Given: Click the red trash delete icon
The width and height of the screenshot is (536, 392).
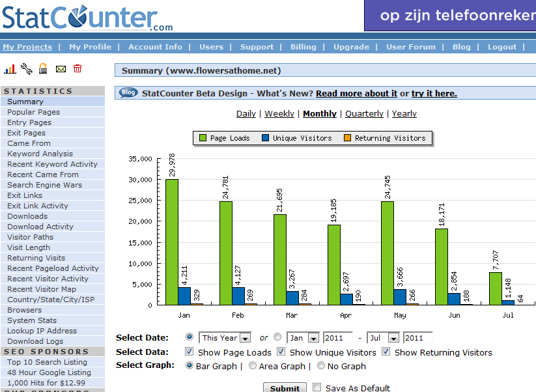Looking at the screenshot, I should (x=78, y=68).
